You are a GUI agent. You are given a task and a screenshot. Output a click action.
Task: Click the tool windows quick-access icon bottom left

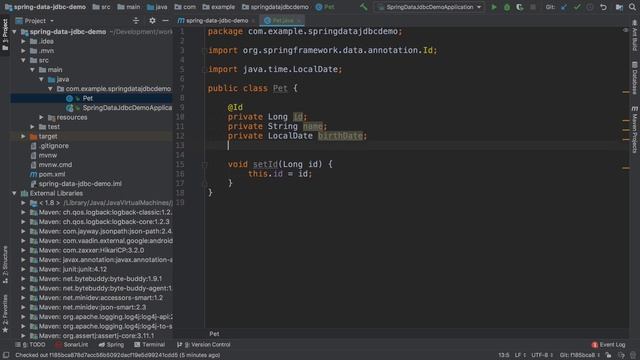pos(6,356)
